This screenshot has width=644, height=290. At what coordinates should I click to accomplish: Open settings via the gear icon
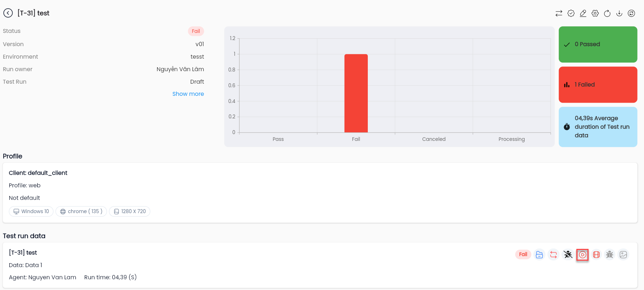pyautogui.click(x=595, y=13)
